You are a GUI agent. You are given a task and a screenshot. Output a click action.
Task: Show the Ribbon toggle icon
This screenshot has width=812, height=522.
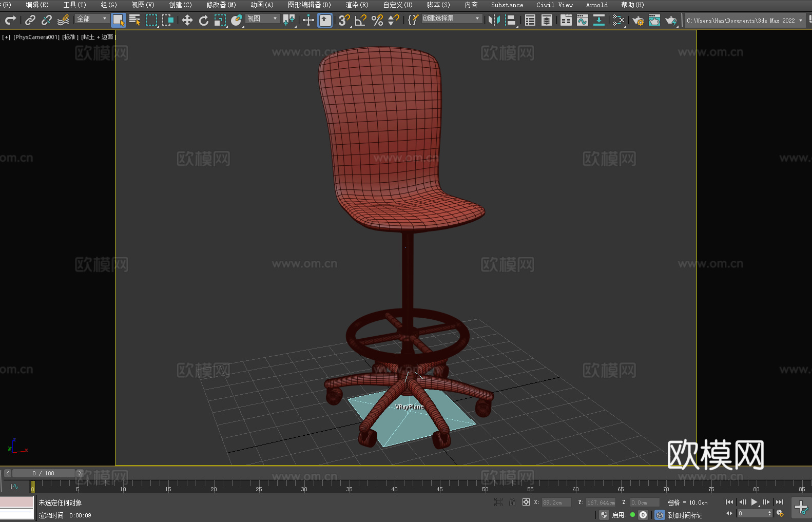(x=566, y=20)
